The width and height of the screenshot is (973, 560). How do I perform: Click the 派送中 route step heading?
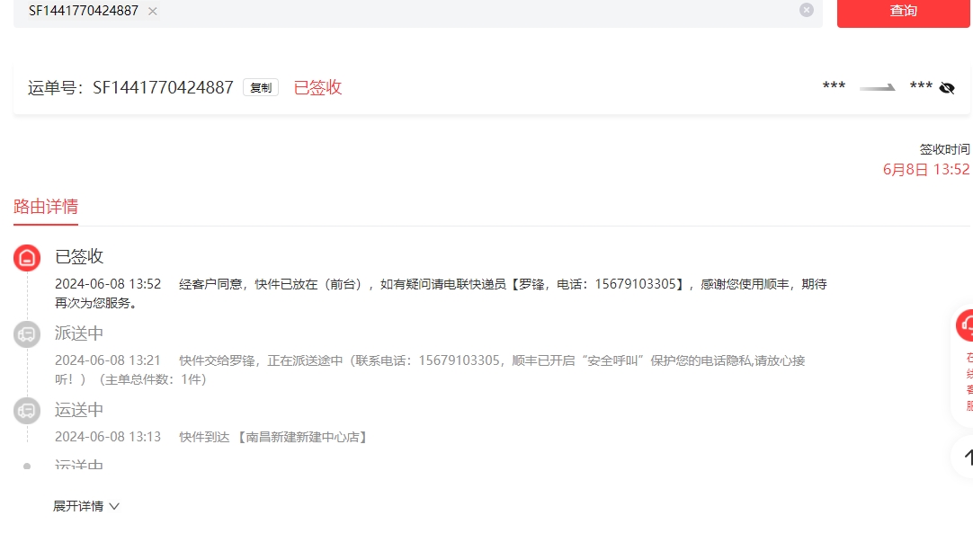pyautogui.click(x=79, y=333)
